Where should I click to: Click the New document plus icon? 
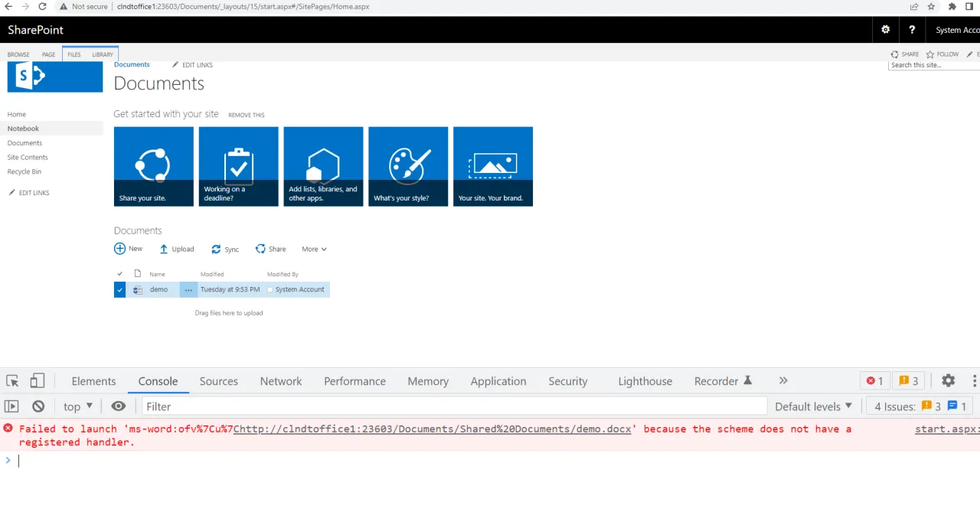click(120, 249)
